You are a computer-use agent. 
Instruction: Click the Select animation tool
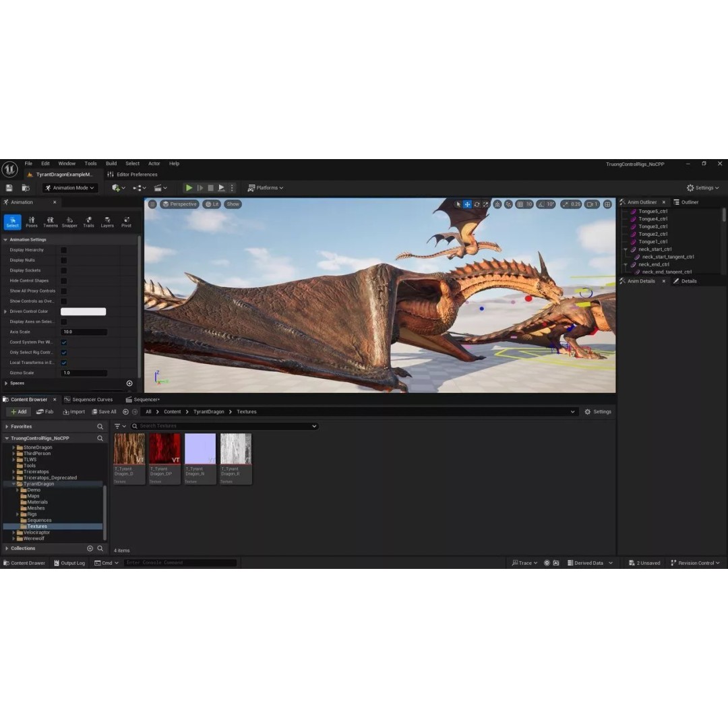tap(13, 222)
